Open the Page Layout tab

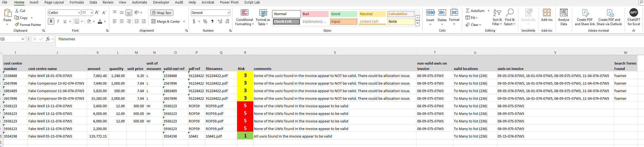pyautogui.click(x=54, y=2)
